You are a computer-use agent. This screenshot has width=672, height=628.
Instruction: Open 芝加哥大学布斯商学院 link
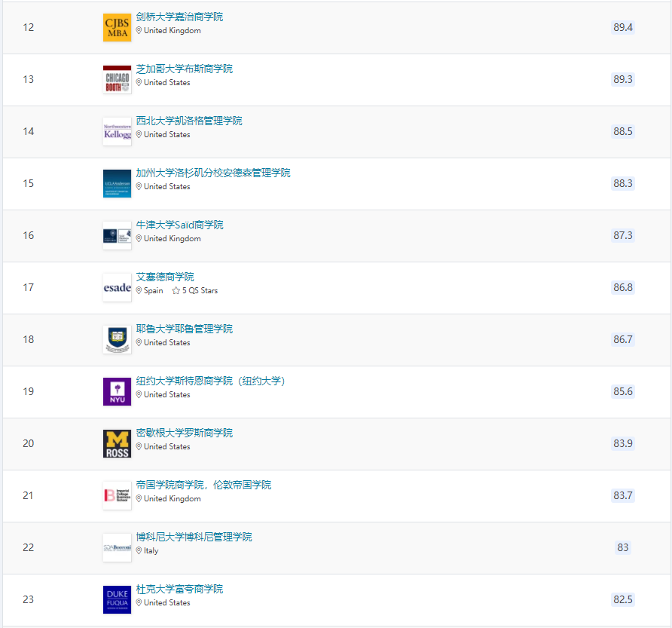tap(184, 69)
